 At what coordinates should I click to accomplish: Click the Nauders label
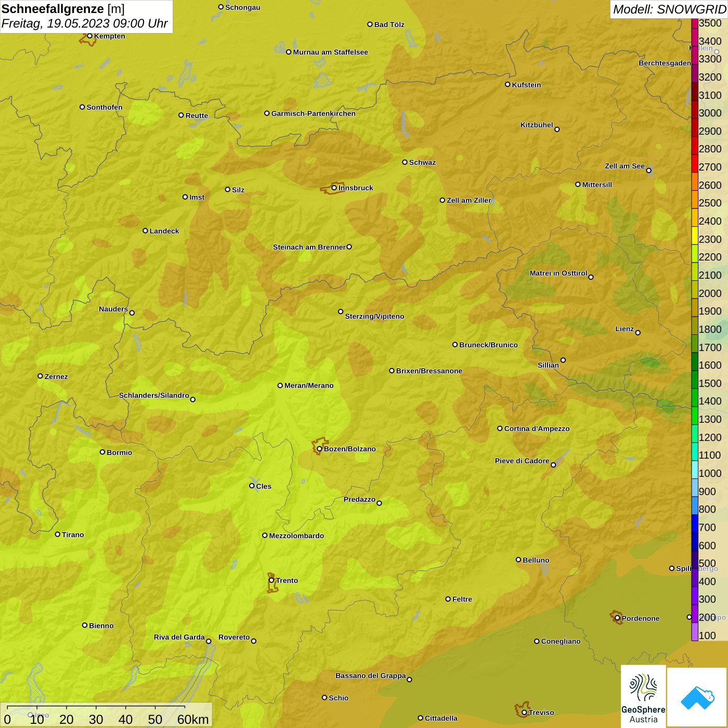coord(113,309)
